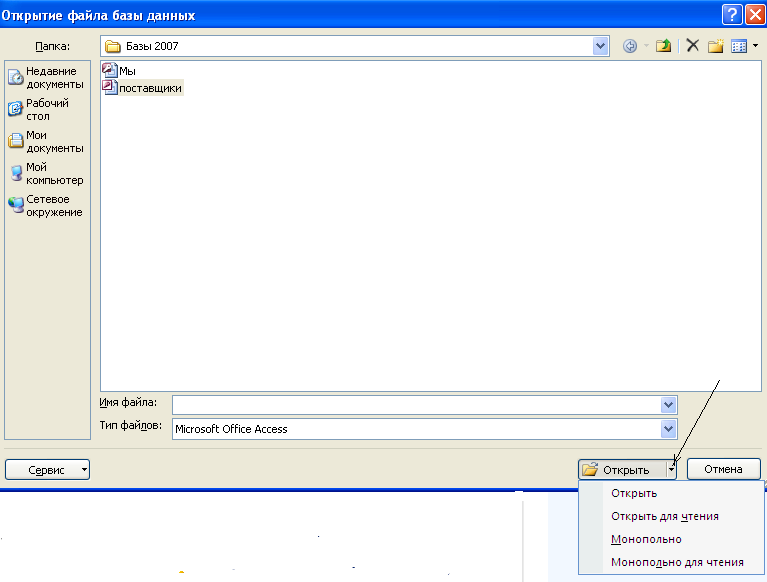767x582 pixels.
Task: Expand the Папка folder dropdown
Action: pyautogui.click(x=600, y=46)
